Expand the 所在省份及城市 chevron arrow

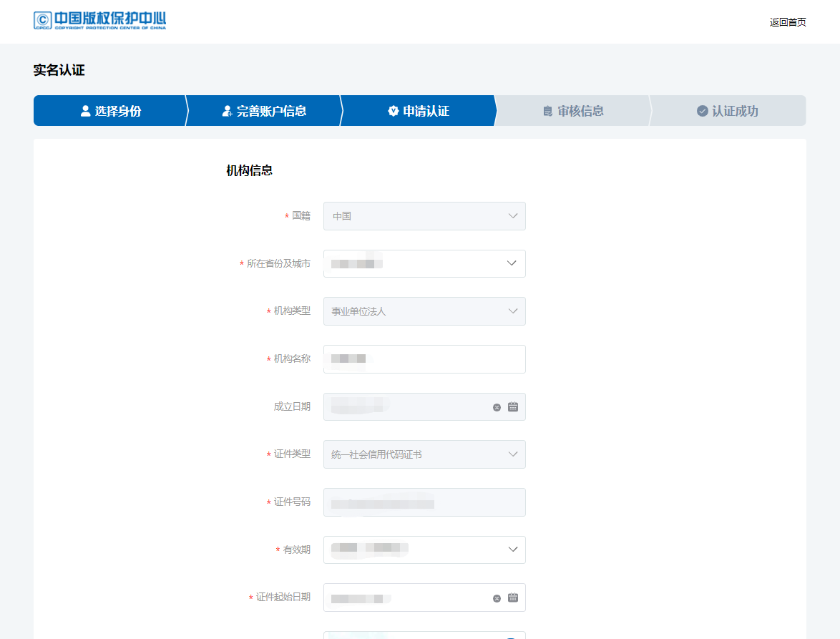click(512, 263)
